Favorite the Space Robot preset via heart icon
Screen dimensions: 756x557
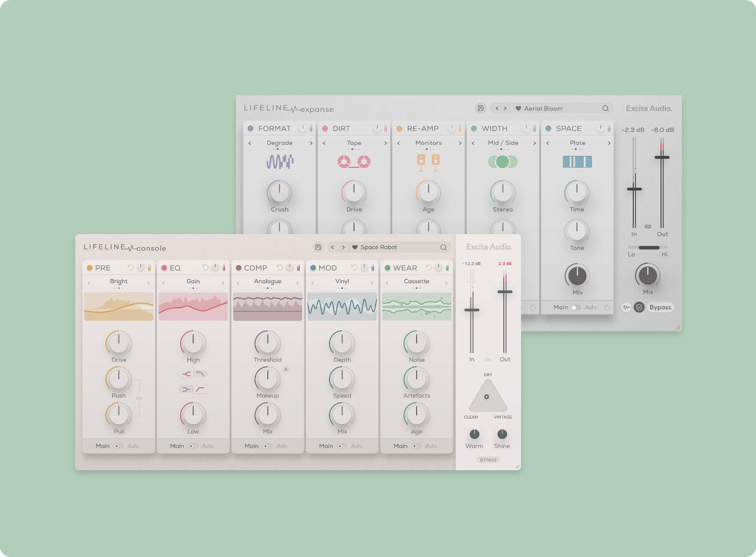pyautogui.click(x=355, y=247)
